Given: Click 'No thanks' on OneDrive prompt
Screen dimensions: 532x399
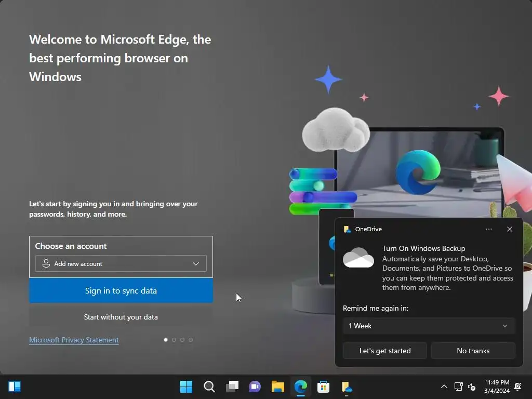Looking at the screenshot, I should 473,351.
